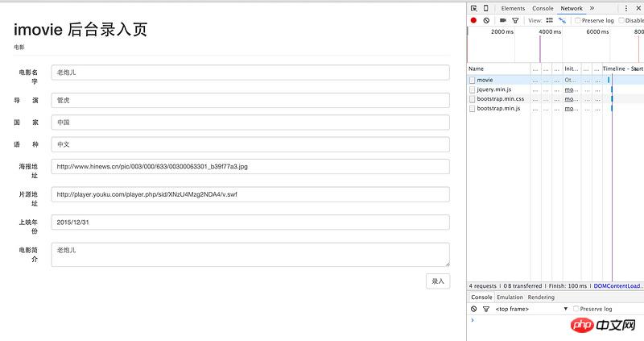Open initiator link for bootstrap.min.css
This screenshot has width=644, height=341.
point(569,99)
